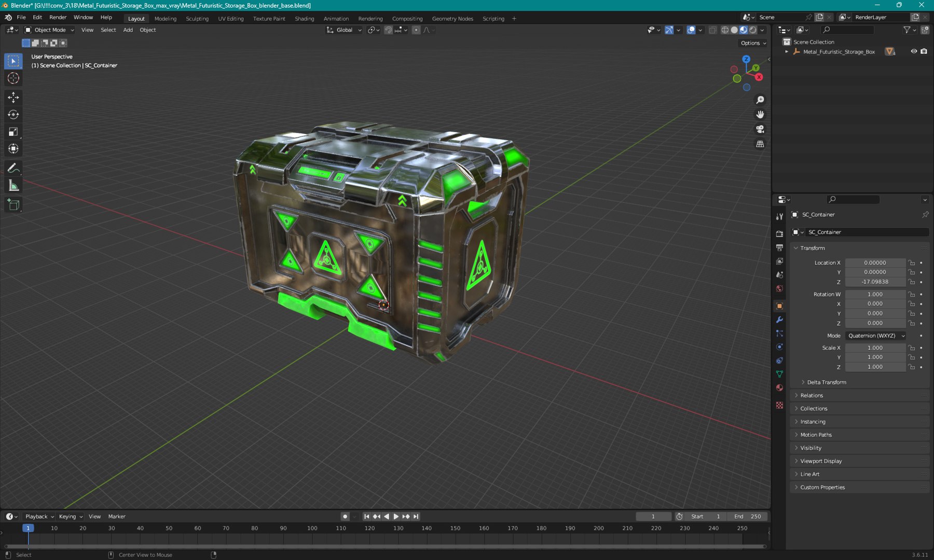The width and height of the screenshot is (934, 560).
Task: Expand the Relations panel
Action: click(x=812, y=396)
